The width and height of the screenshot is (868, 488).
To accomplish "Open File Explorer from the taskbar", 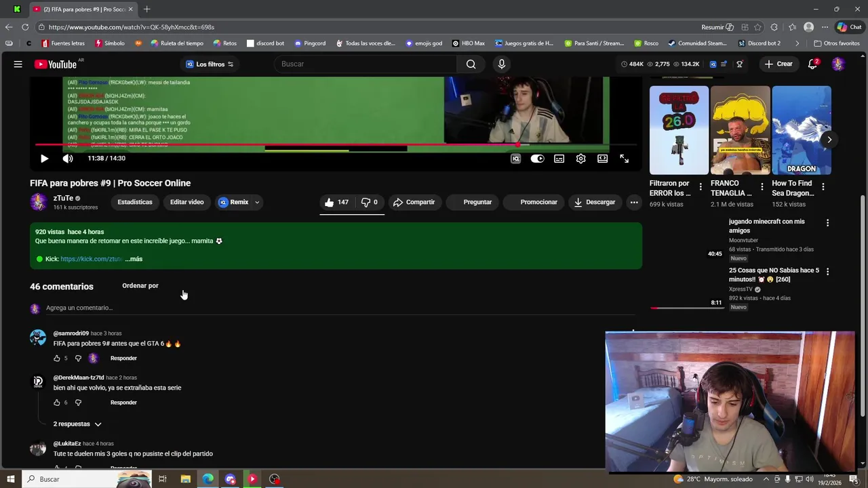I will tap(185, 479).
